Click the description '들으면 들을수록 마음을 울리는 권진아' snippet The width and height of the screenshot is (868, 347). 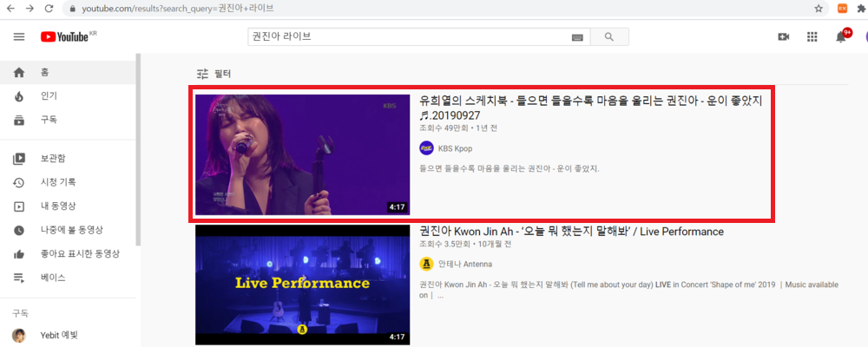(510, 167)
